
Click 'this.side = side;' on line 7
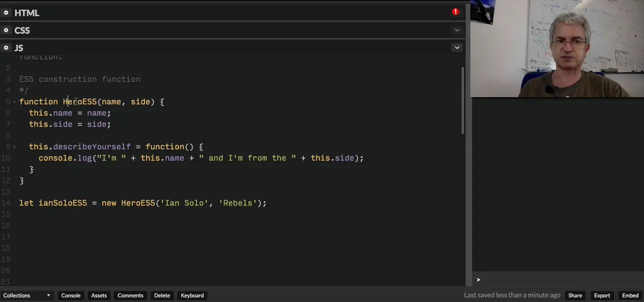click(70, 124)
